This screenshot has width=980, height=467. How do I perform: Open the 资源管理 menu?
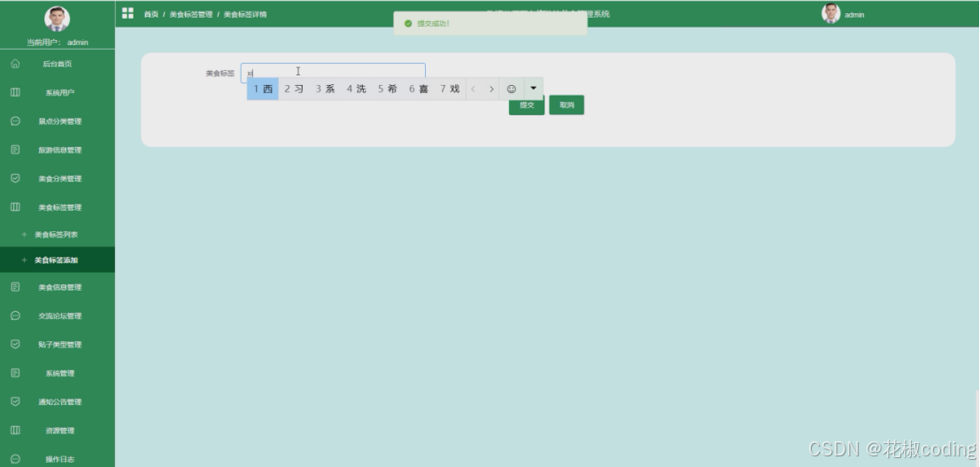tap(58, 431)
